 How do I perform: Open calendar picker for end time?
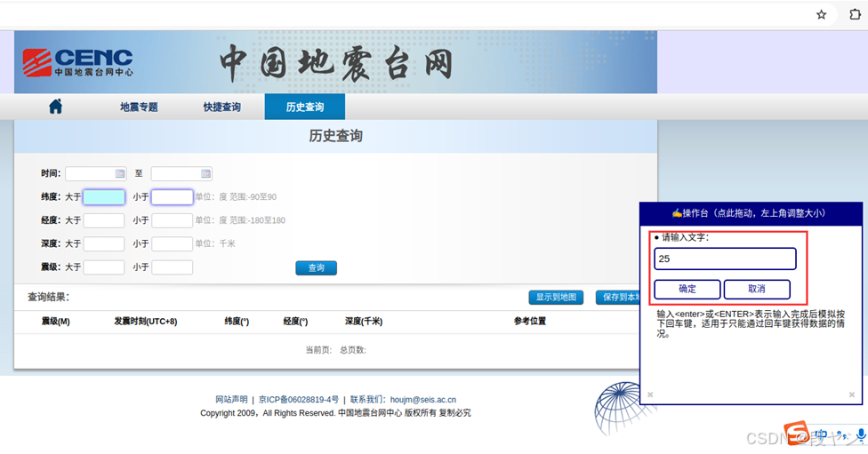coord(205,173)
